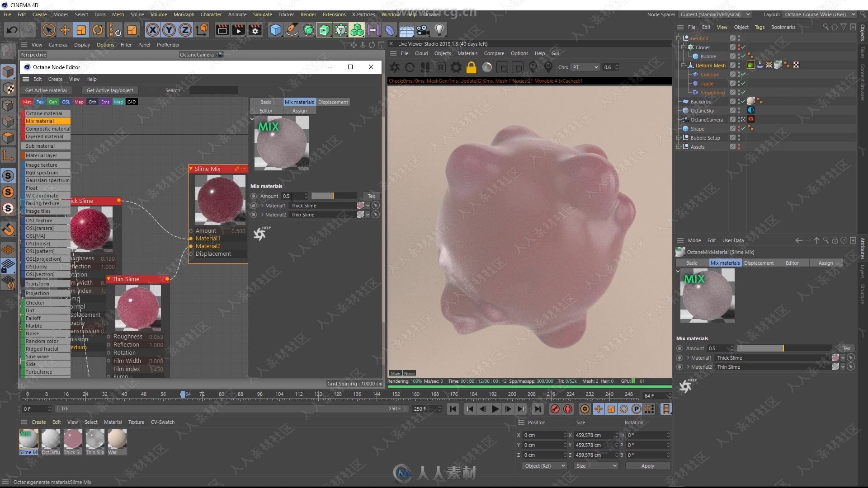Click the Get Active tag/object button
This screenshot has height=488, width=868.
109,90
